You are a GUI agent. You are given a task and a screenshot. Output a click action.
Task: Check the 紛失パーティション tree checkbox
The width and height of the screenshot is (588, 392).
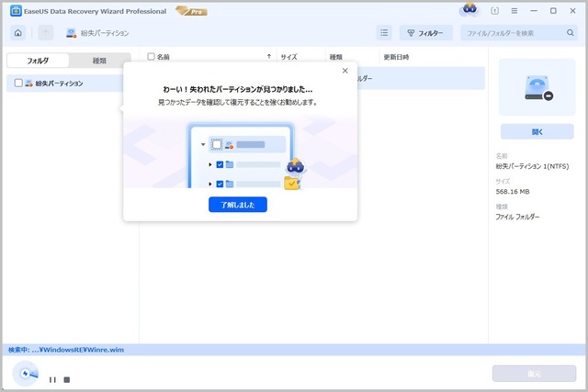(x=18, y=83)
